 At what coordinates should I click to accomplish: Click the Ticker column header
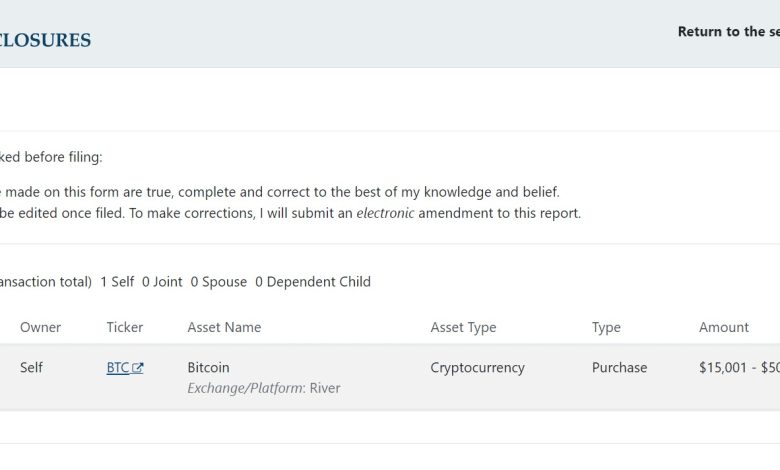[125, 327]
